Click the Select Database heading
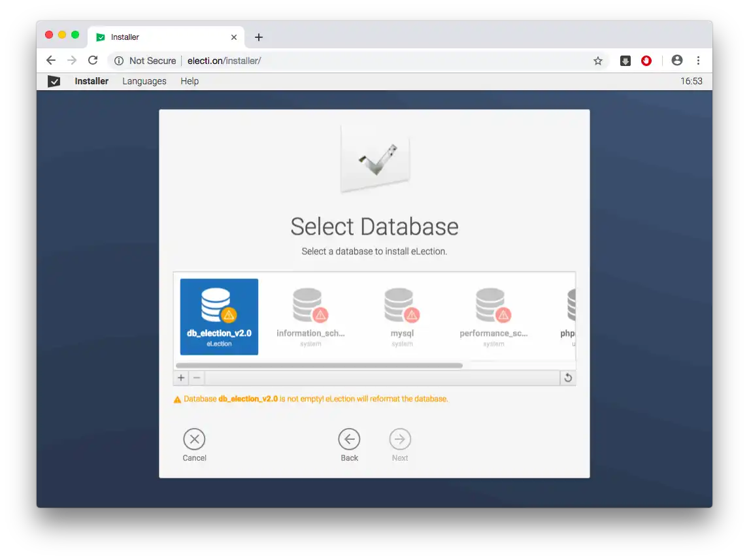Screen dimensions: 749x560 point(374,227)
